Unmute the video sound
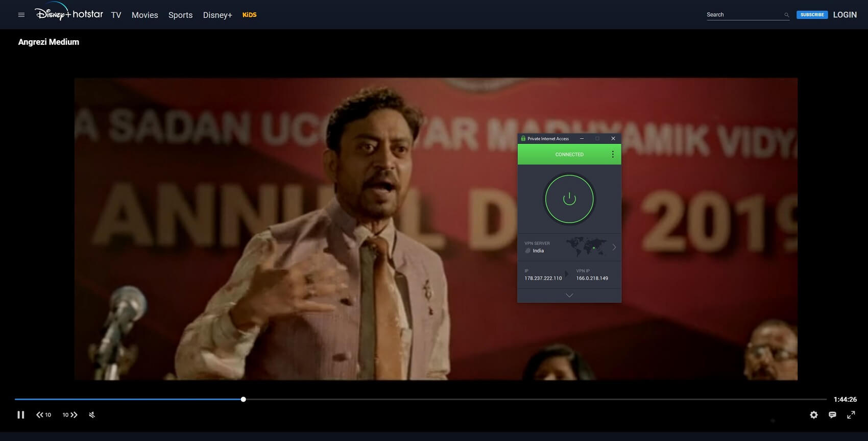 tap(92, 415)
